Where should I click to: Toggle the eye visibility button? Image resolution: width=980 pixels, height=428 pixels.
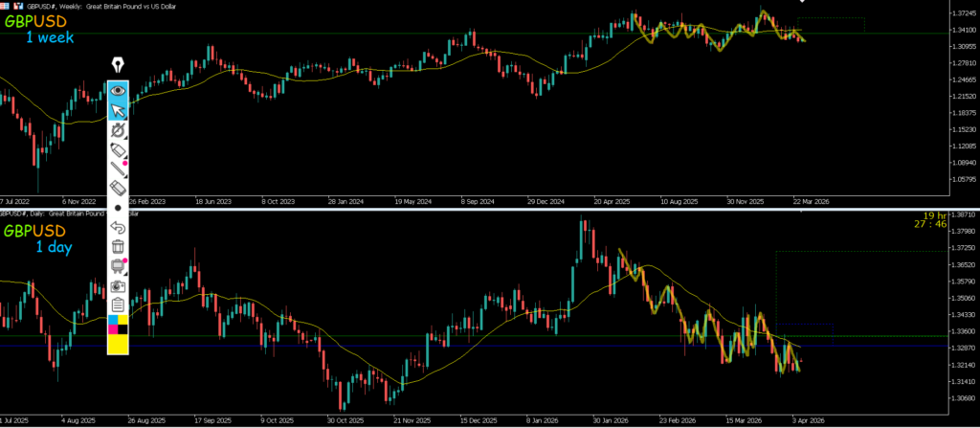tap(119, 90)
